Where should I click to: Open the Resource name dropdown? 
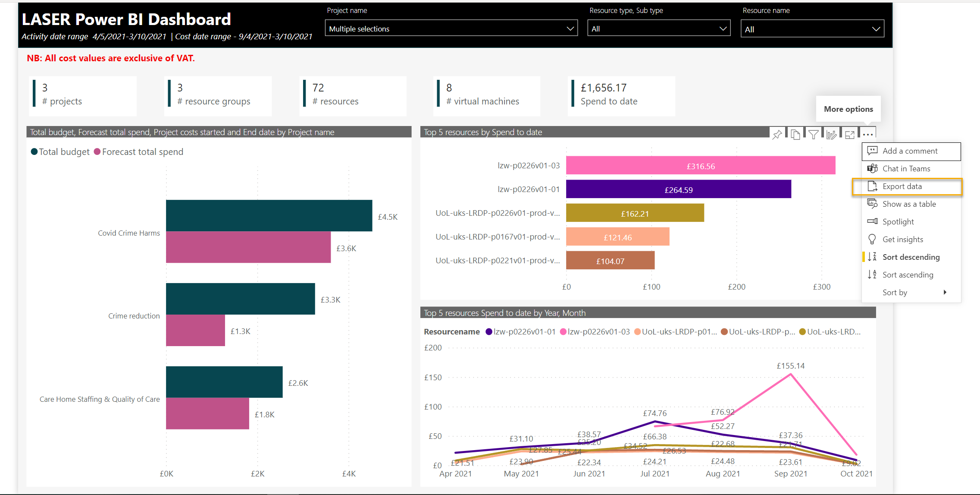coord(812,29)
